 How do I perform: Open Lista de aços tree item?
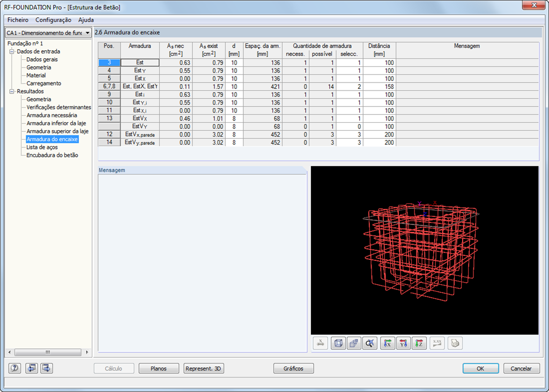42,147
